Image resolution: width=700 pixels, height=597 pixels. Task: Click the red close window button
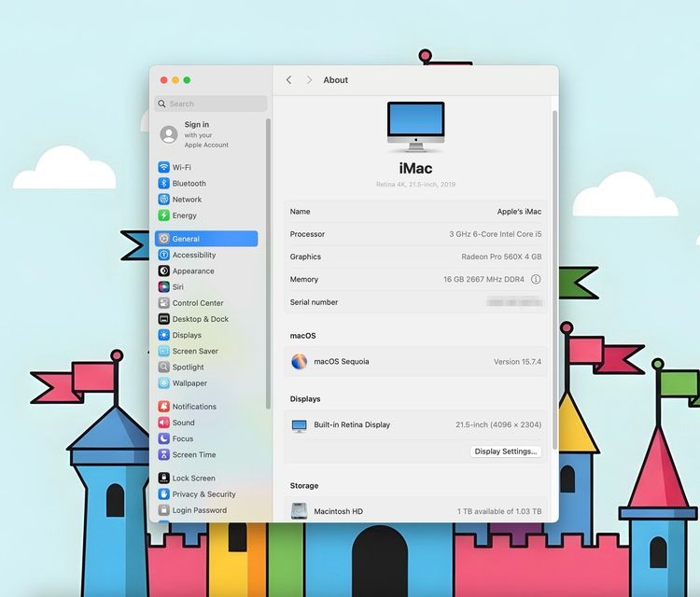point(164,80)
